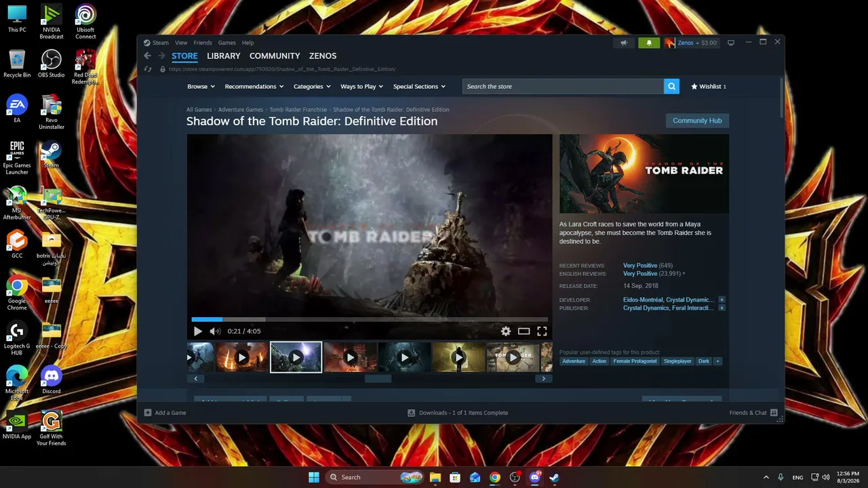Switch trailer to theater mode
The image size is (868, 488).
(x=524, y=331)
